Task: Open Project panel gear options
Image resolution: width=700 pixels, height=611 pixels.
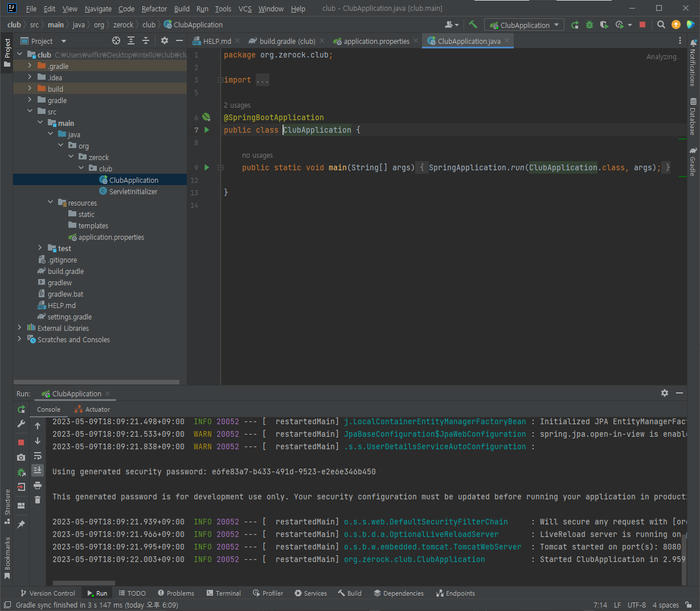Action: (165, 40)
